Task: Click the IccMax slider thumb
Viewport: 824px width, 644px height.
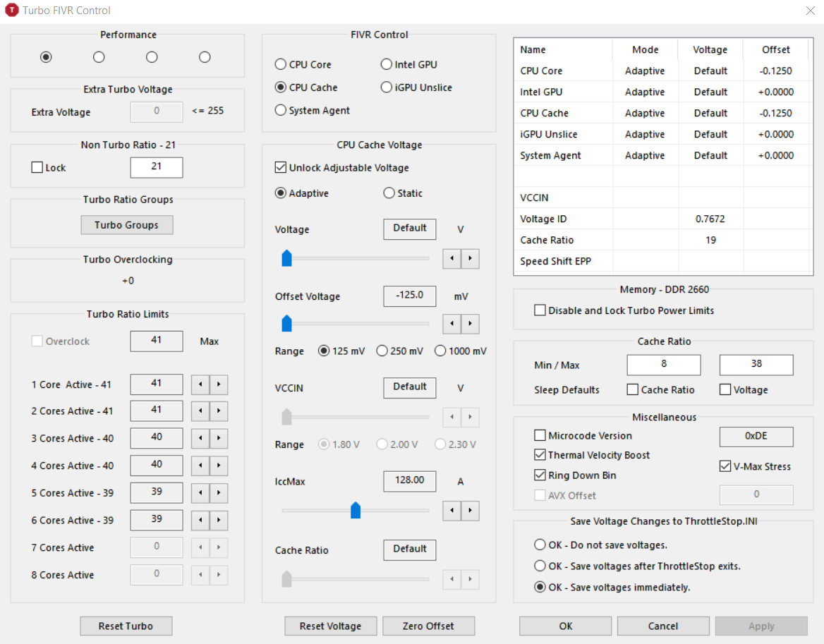Action: pyautogui.click(x=356, y=510)
